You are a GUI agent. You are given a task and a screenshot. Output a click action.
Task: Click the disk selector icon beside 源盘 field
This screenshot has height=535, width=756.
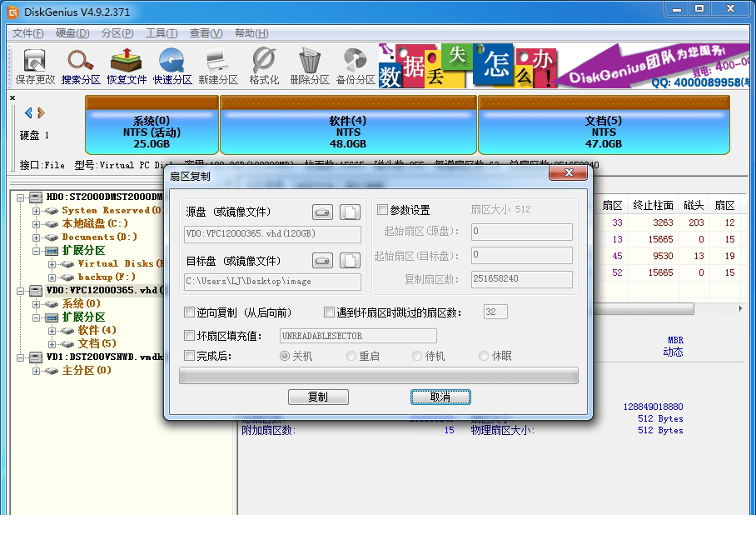[322, 212]
